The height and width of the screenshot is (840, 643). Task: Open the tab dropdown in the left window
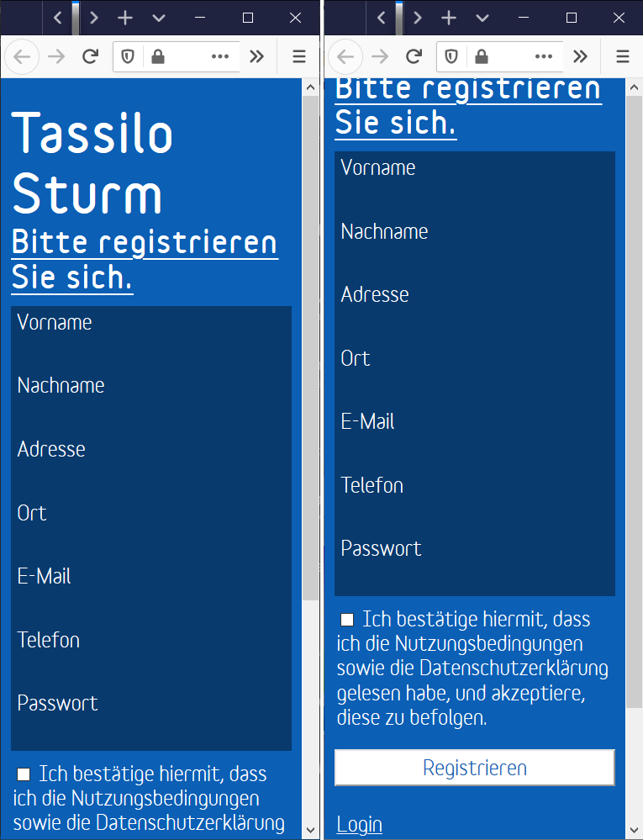coord(157,17)
